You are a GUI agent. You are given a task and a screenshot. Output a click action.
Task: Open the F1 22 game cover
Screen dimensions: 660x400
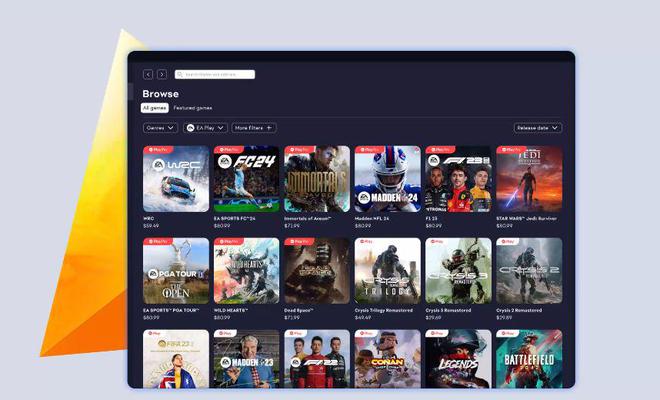317,359
